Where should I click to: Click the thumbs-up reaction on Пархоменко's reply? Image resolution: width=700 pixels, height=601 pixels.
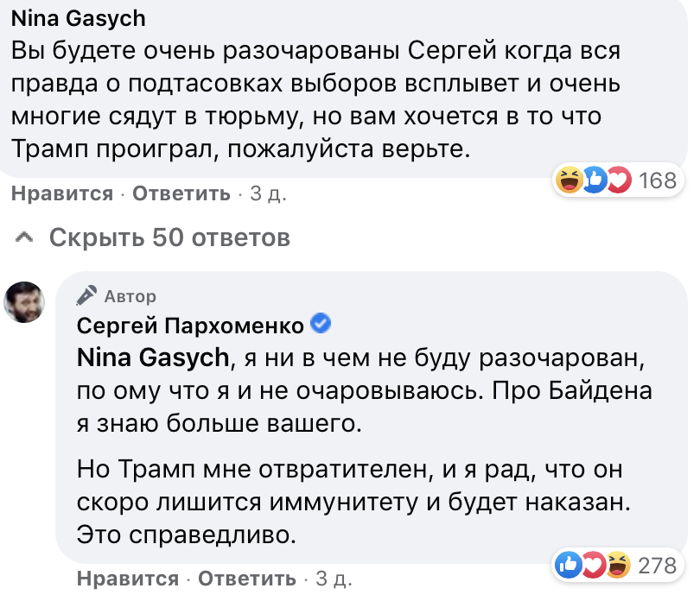[570, 566]
